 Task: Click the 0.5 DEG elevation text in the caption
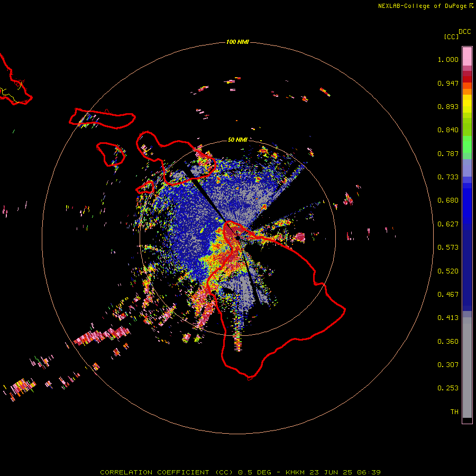(255, 472)
